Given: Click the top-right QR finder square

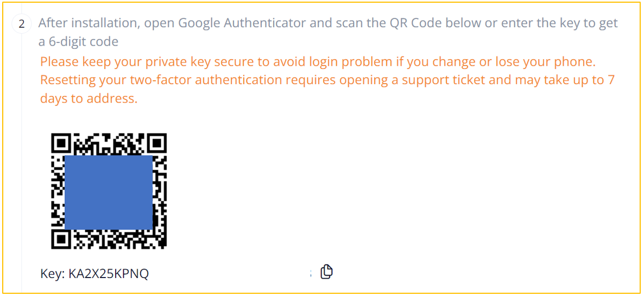Looking at the screenshot, I should 156,143.
